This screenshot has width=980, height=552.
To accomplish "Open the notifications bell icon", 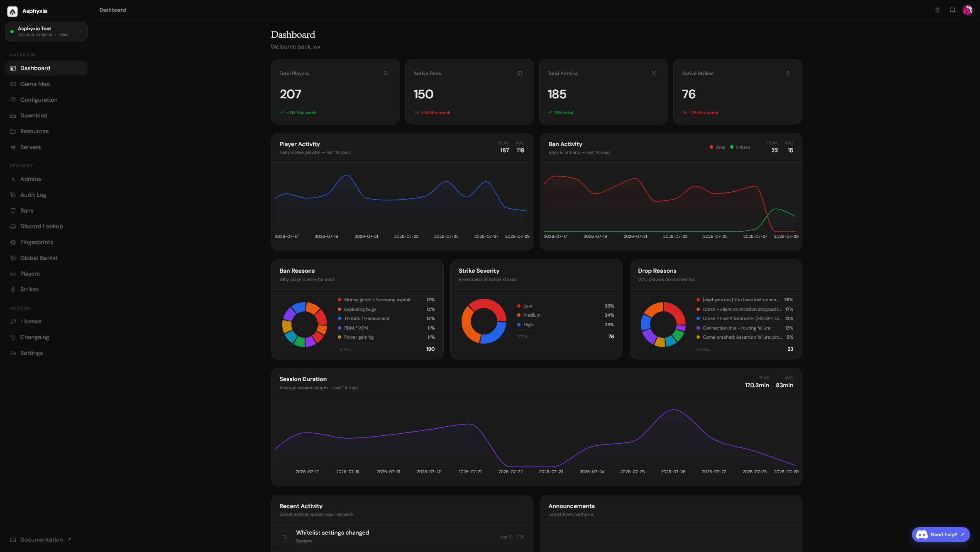I will pyautogui.click(x=952, y=10).
